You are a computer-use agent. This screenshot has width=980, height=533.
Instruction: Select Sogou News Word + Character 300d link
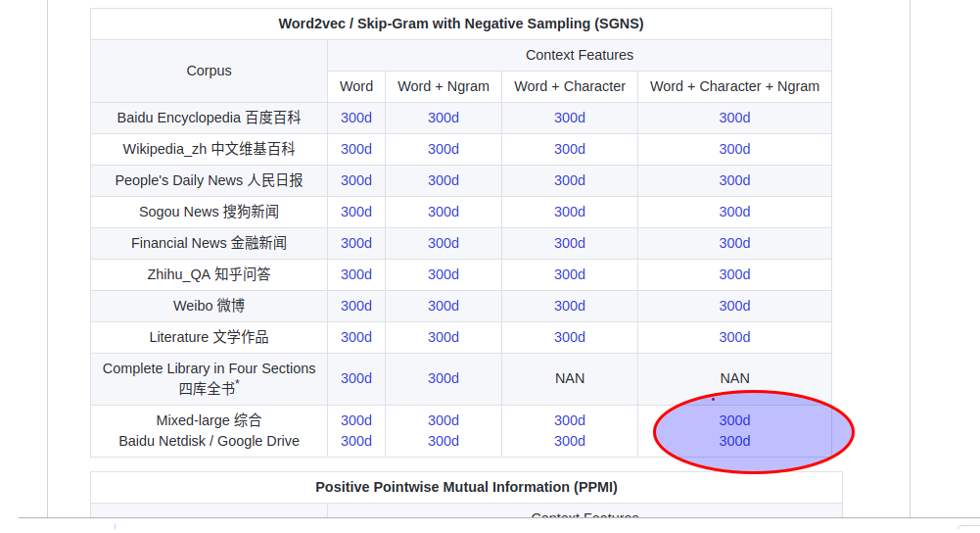point(570,212)
